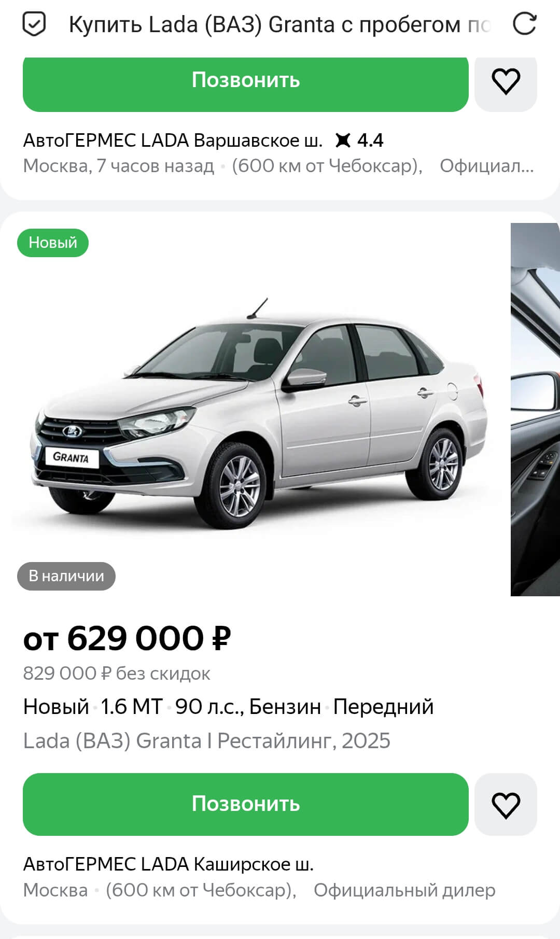560x939 pixels.
Task: Favorite the Varshavskoe listing with heart icon
Action: click(506, 81)
